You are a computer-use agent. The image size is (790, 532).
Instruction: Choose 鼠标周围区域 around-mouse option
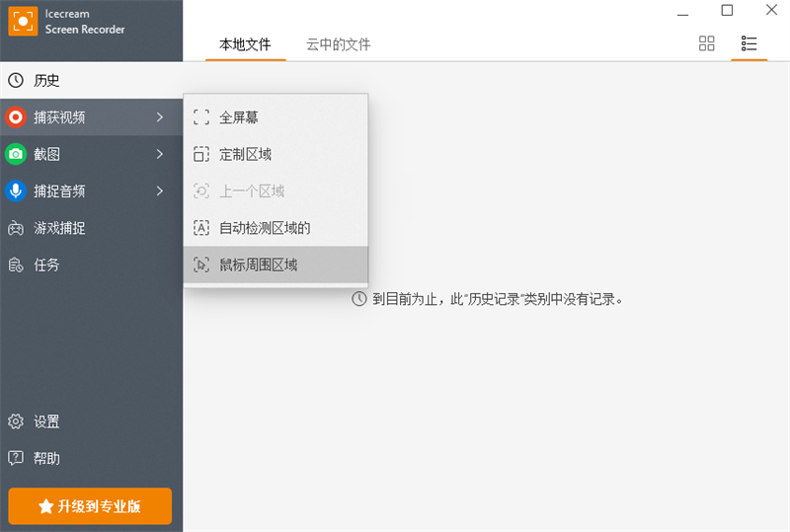tap(258, 265)
